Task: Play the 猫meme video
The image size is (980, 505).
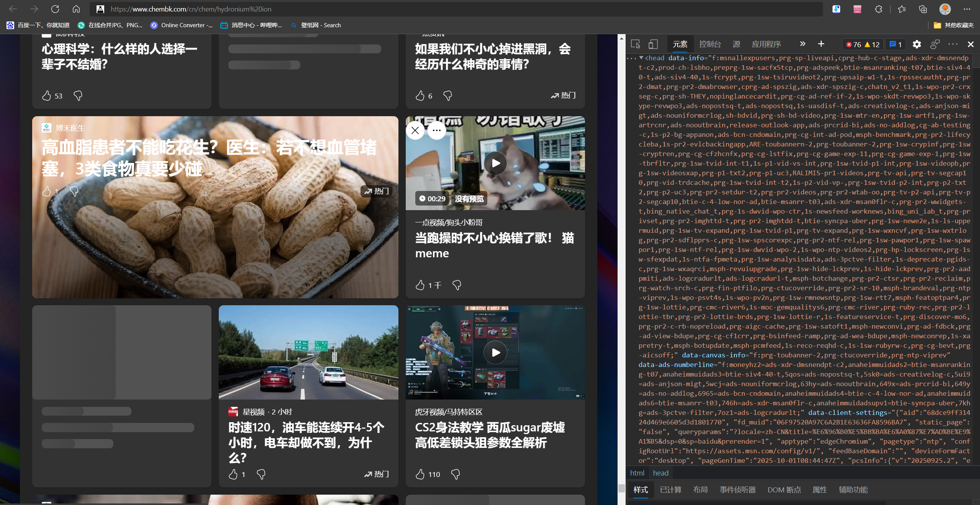Action: (495, 163)
